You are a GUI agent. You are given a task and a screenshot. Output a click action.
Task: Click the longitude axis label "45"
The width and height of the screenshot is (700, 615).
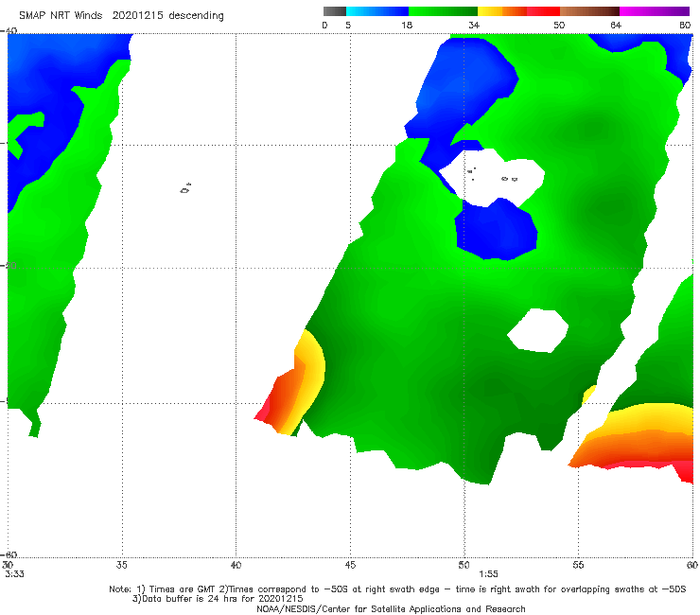(350, 565)
